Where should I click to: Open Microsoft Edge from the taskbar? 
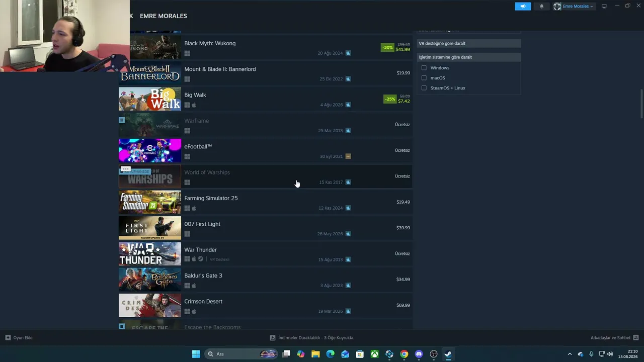pos(330,354)
